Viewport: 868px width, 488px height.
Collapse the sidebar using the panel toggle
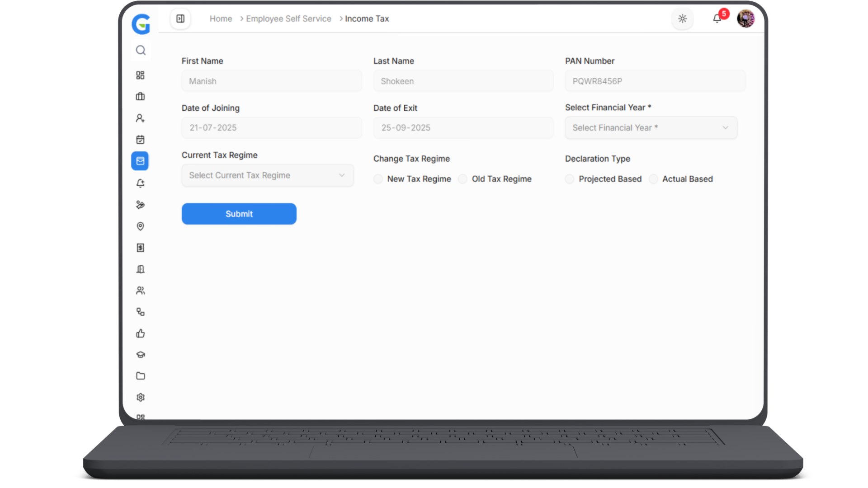[180, 19]
